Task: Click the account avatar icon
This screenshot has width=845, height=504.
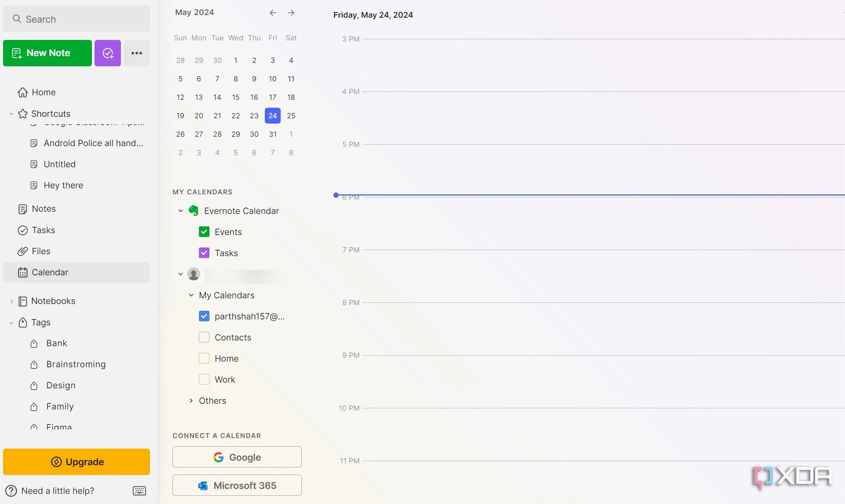Action: [x=194, y=274]
